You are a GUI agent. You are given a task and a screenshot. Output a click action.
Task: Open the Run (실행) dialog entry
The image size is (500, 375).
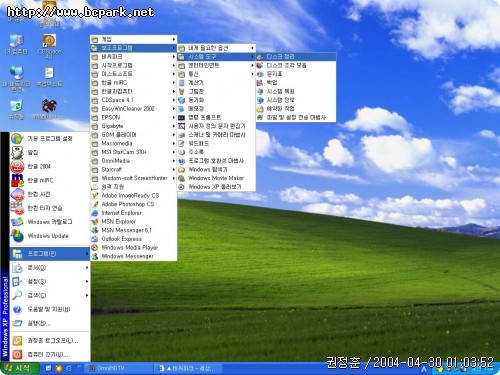50,323
